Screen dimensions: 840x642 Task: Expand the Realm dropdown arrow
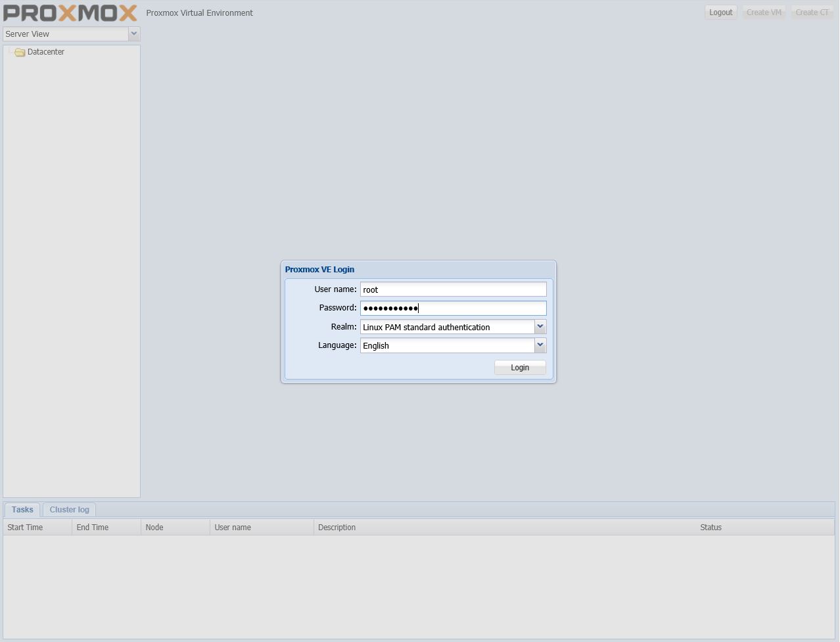point(540,326)
